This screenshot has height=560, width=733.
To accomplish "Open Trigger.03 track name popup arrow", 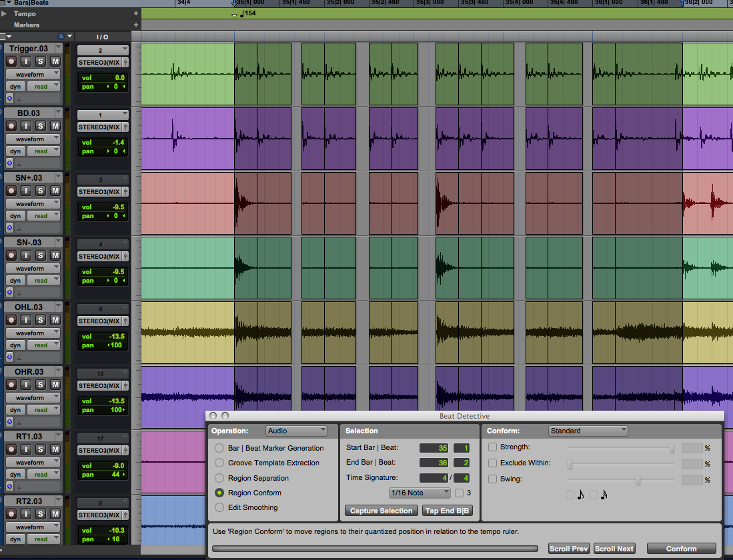I will (x=59, y=48).
